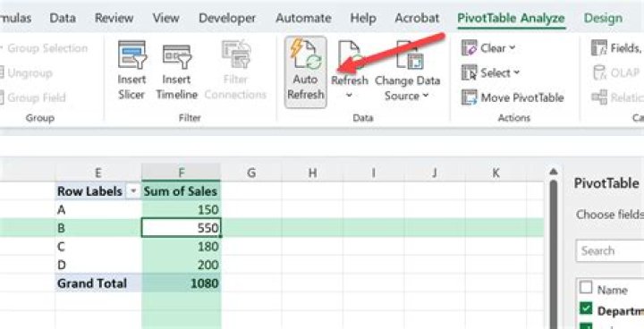Select cell containing 200
The width and height of the screenshot is (644, 329).
pos(181,265)
